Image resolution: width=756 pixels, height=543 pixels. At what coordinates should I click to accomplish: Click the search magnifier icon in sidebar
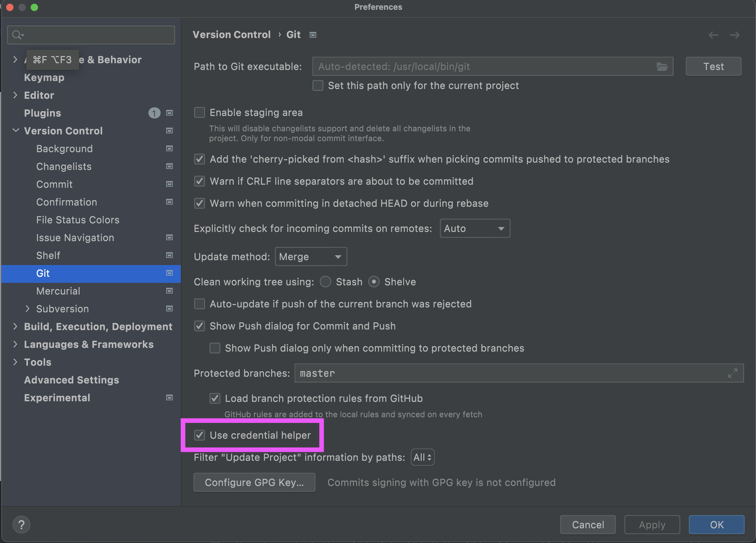(17, 35)
